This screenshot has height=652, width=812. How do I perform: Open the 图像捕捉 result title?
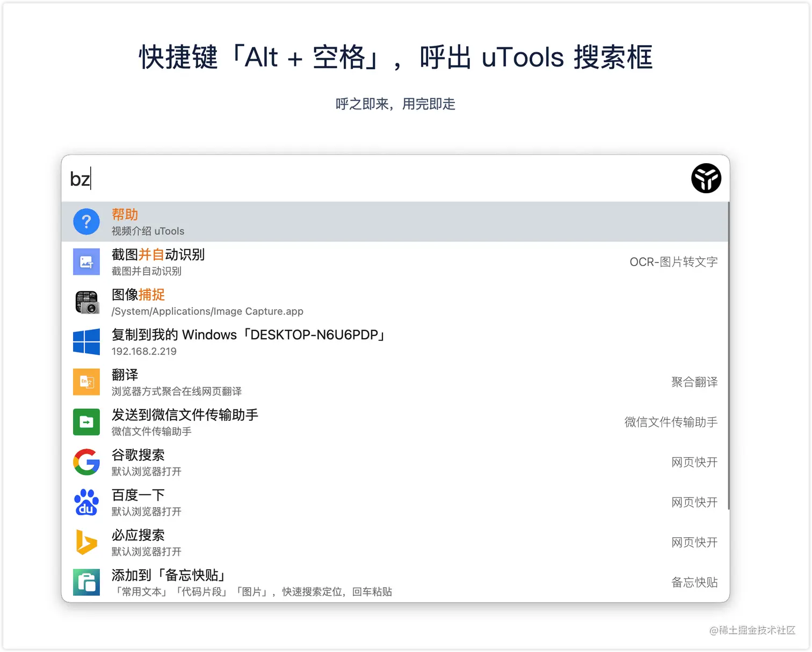point(138,295)
